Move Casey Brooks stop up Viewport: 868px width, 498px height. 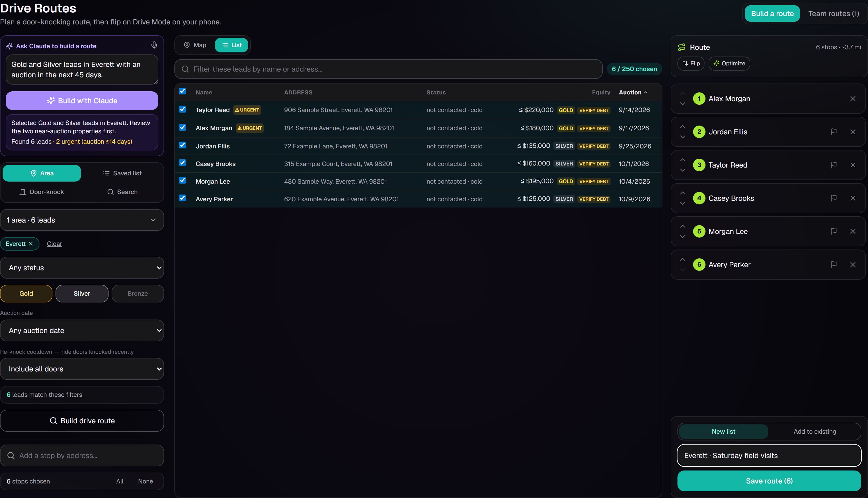point(682,193)
